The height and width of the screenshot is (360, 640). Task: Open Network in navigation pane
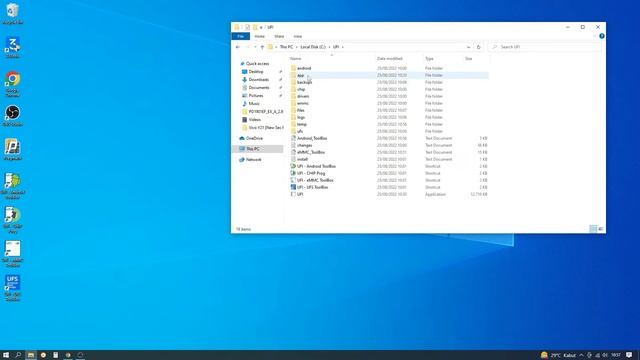253,160
